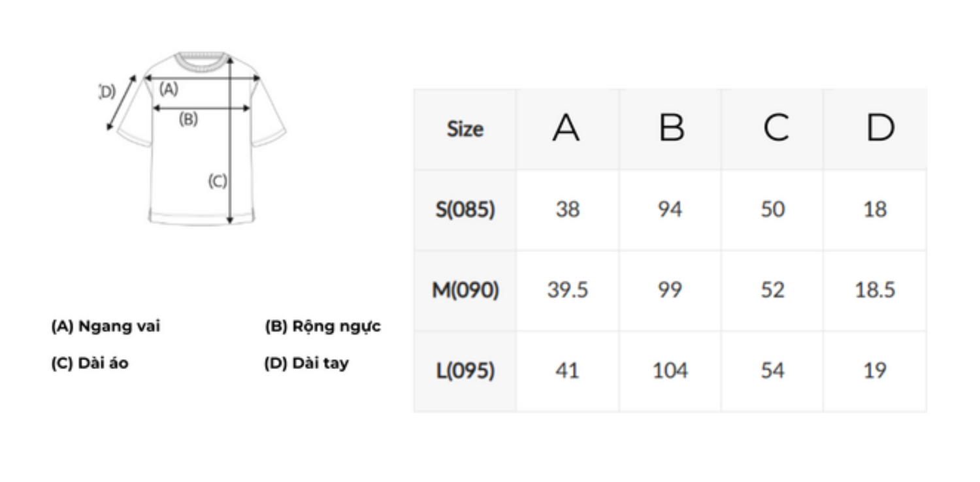This screenshot has width=980, height=482.
Task: Select the L(095) size row label
Action: (x=465, y=371)
